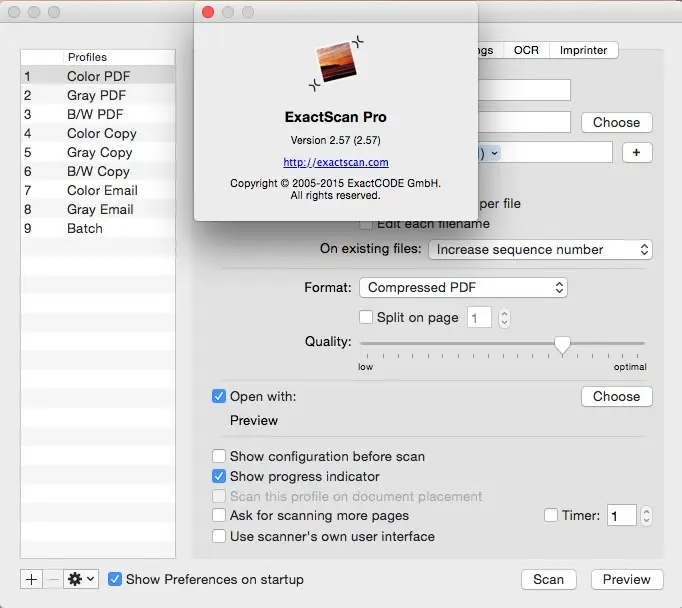Screen dimensions: 682x608
Task: Close the About ExactScan Pro dialog
Action: pos(208,12)
